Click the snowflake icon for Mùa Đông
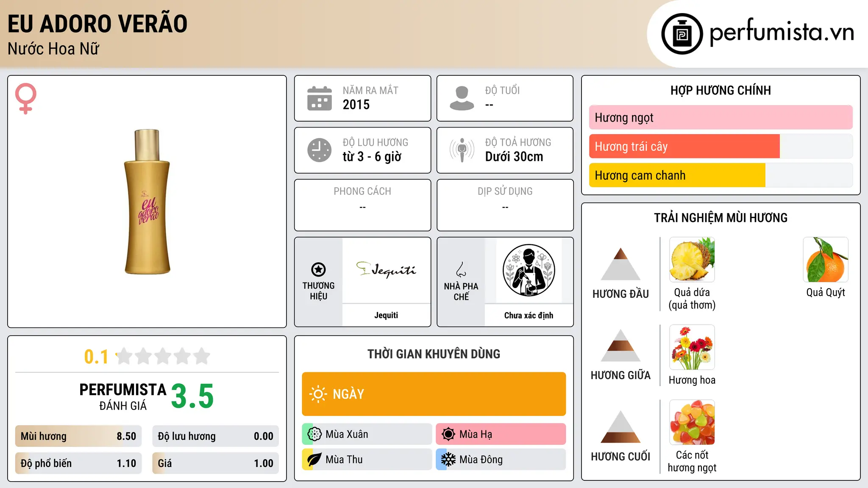Screen dimensions: 868x488 (448, 460)
